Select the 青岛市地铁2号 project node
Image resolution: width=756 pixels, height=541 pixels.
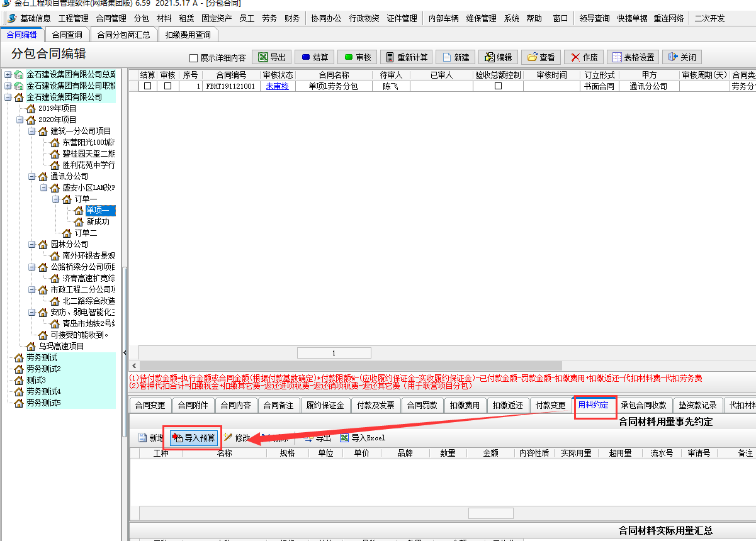click(88, 323)
